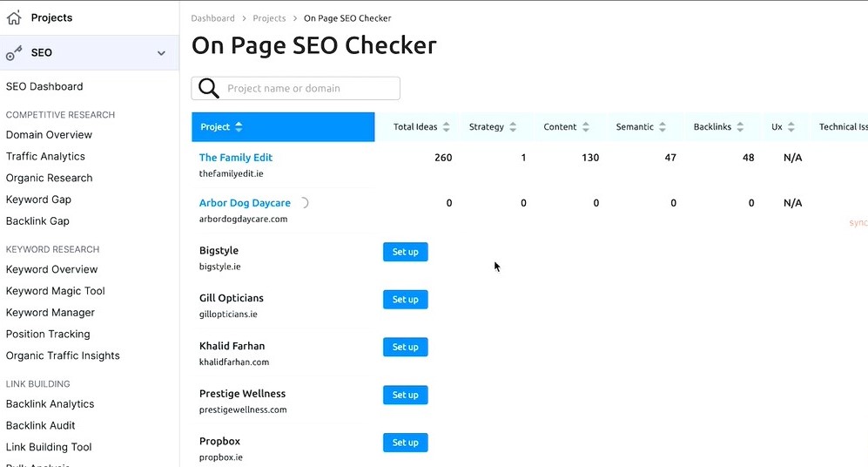Open The Family Edit project
The width and height of the screenshot is (868, 467).
[x=236, y=158]
